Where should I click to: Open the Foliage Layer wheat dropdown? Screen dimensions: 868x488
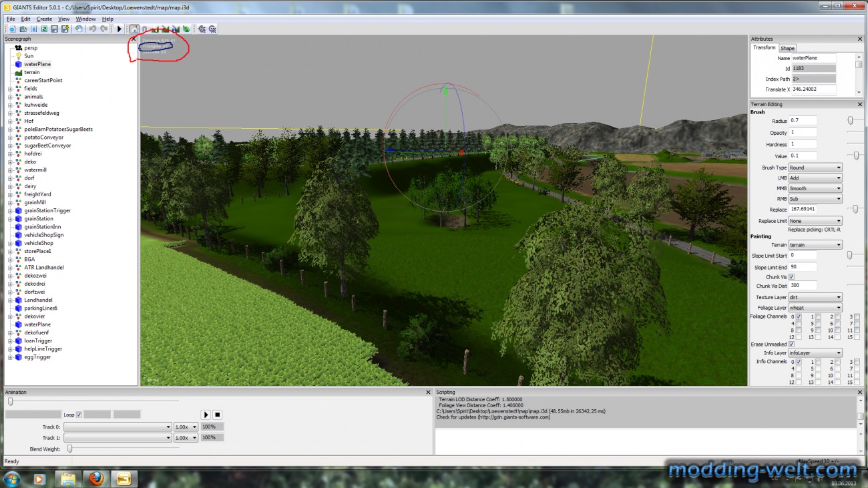(815, 308)
